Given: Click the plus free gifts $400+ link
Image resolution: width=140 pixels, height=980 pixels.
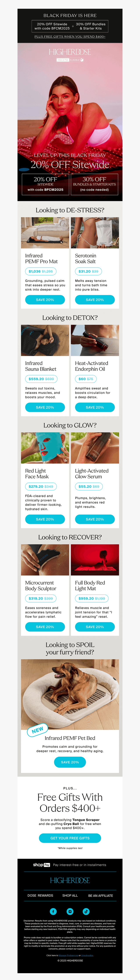Looking at the screenshot, I should 70,37.
